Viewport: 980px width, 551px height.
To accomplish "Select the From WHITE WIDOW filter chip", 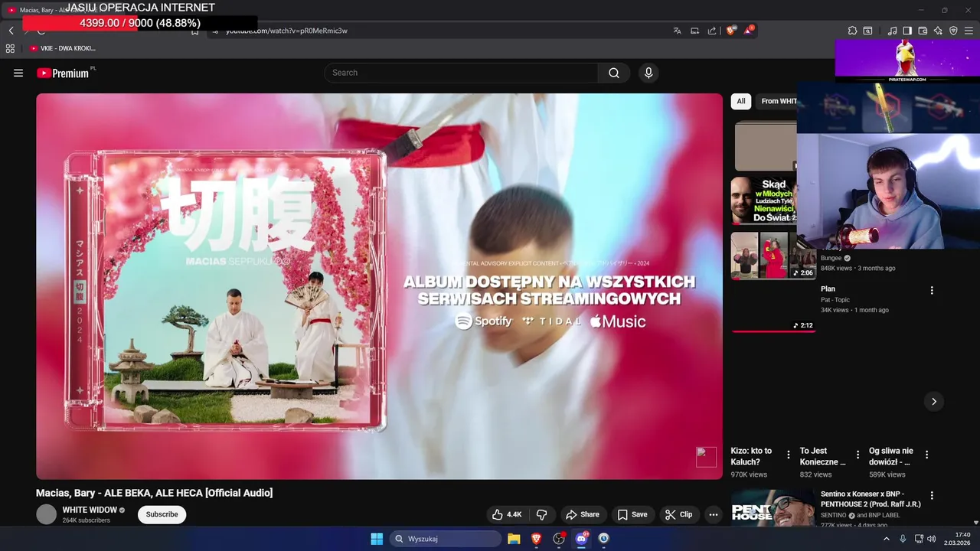I will [x=777, y=101].
